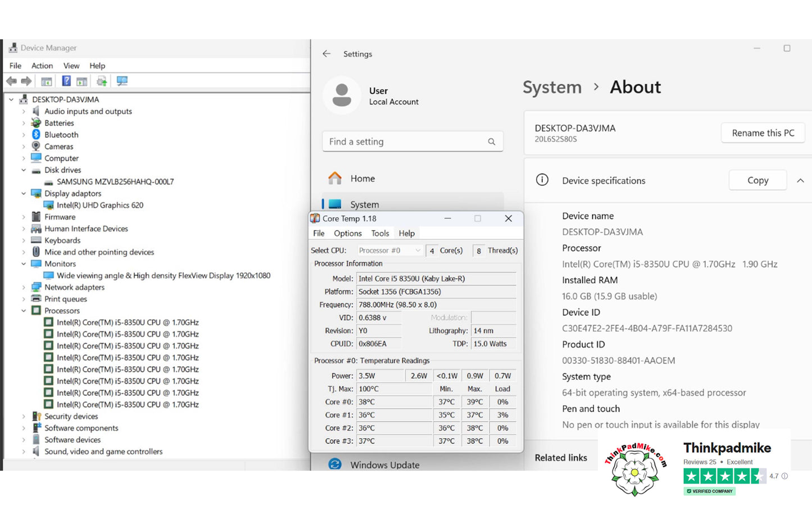Select the Batteries category icon
Image resolution: width=812 pixels, height=510 pixels.
click(x=36, y=123)
